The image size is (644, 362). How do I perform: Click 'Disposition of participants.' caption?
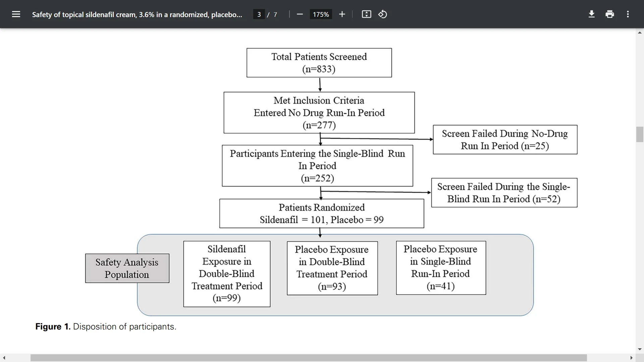point(124,327)
